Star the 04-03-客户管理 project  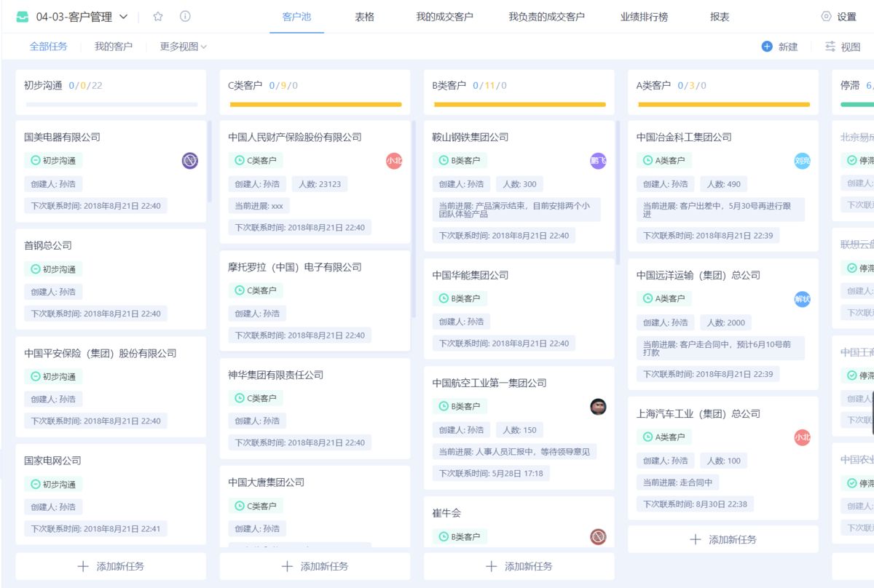pyautogui.click(x=158, y=17)
